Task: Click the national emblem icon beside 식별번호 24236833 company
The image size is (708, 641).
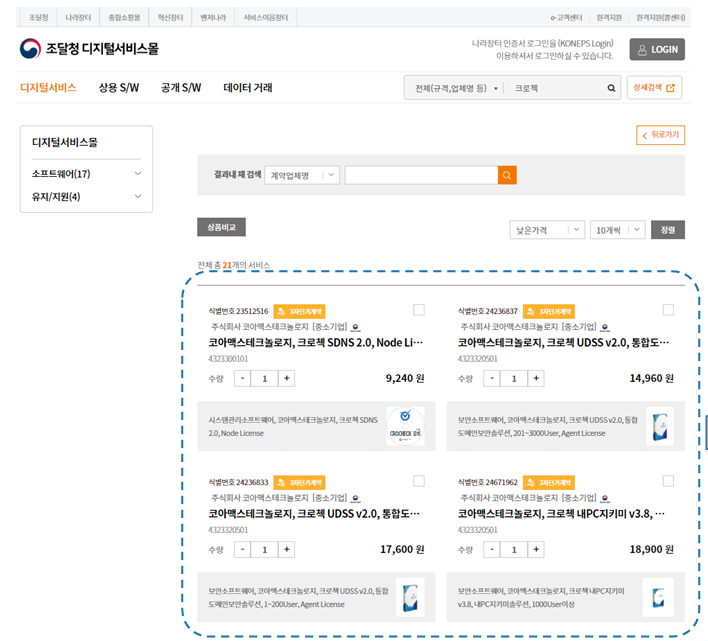Action: 356,498
